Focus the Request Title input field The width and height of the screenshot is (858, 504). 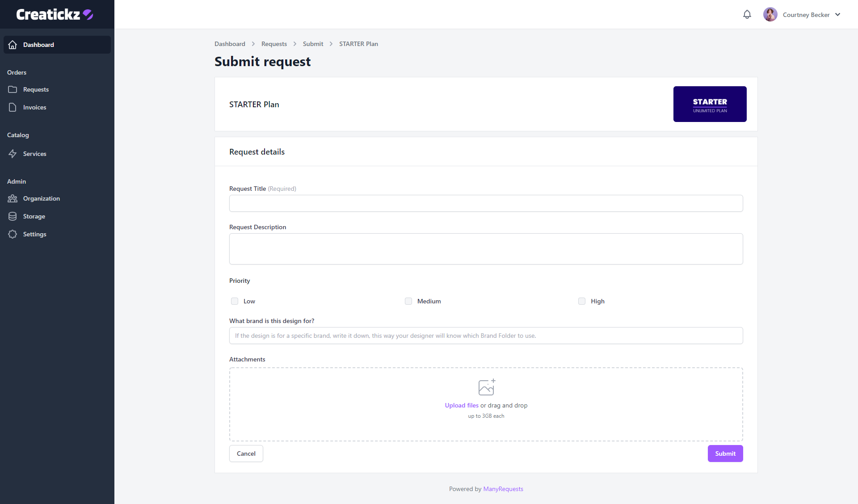pyautogui.click(x=486, y=203)
